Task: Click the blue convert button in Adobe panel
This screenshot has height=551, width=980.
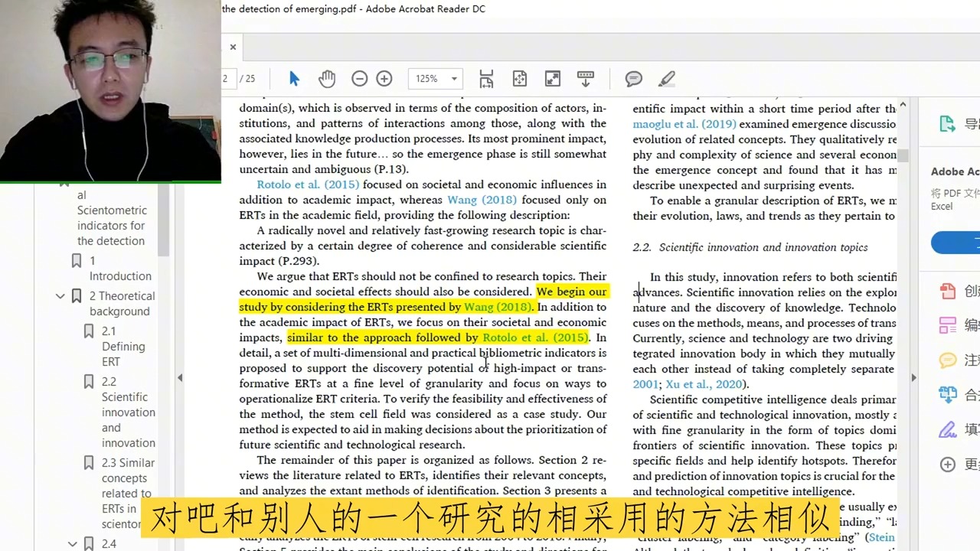Action: coord(955,243)
